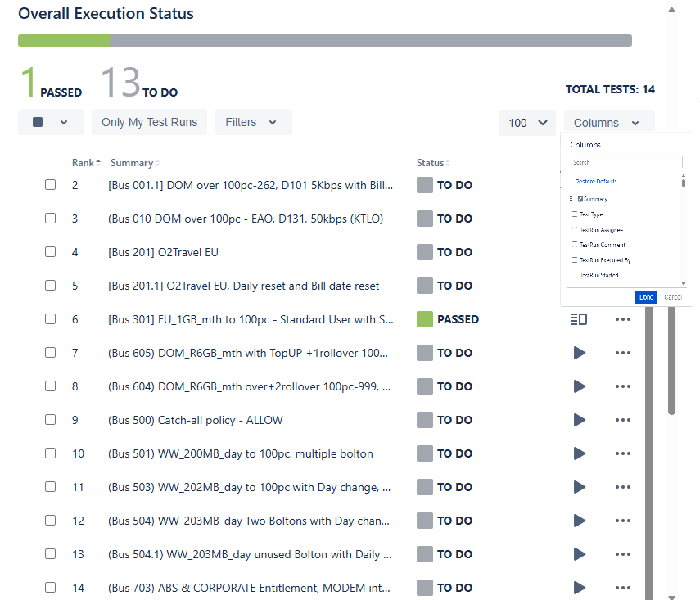Tick checkbox for rank 2 Bus 001.1 test
Screen dimensions: 700x600
pyautogui.click(x=51, y=185)
